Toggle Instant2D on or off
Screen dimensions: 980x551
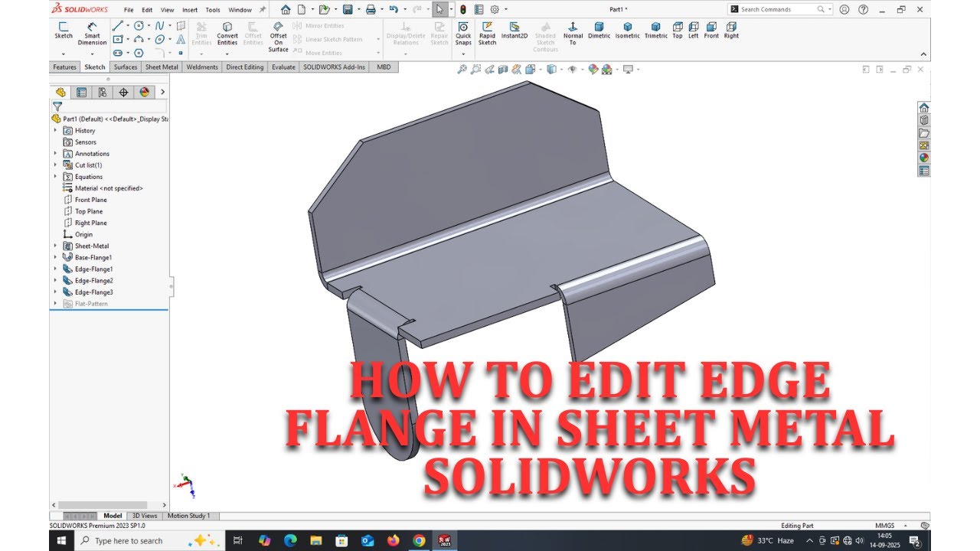[514, 31]
